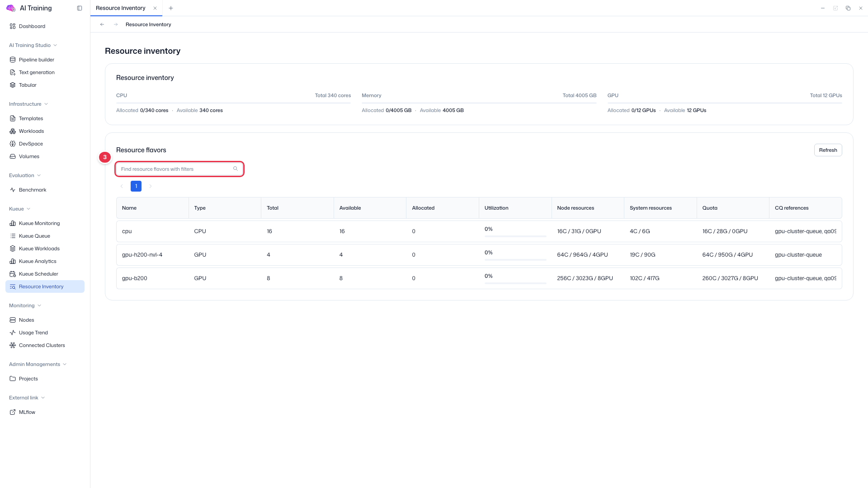Open Kueue Workloads

45,249
